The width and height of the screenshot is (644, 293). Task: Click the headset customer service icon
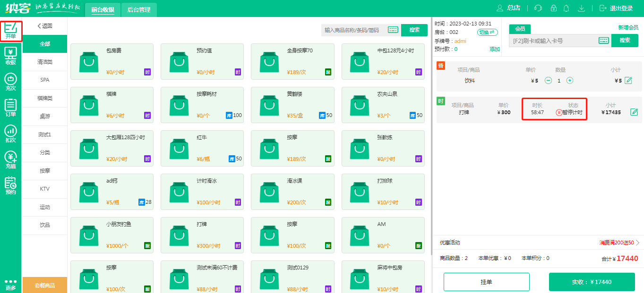(x=539, y=8)
